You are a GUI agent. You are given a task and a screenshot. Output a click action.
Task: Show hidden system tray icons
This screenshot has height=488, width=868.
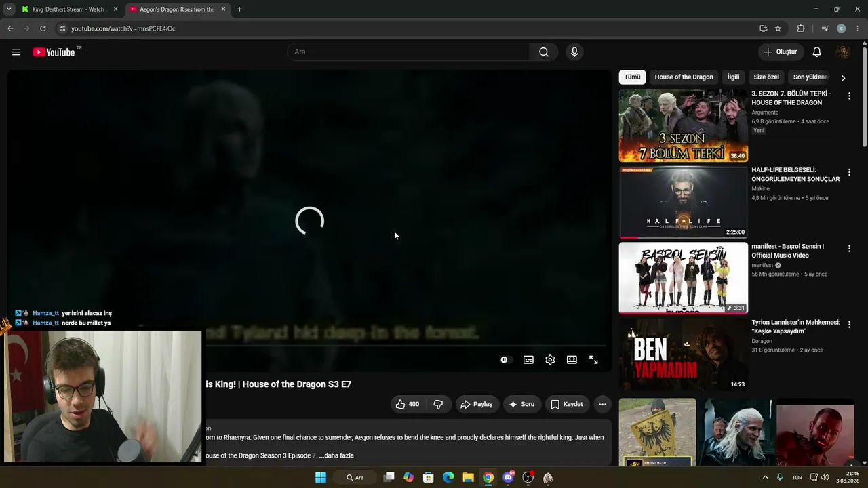pos(766,478)
